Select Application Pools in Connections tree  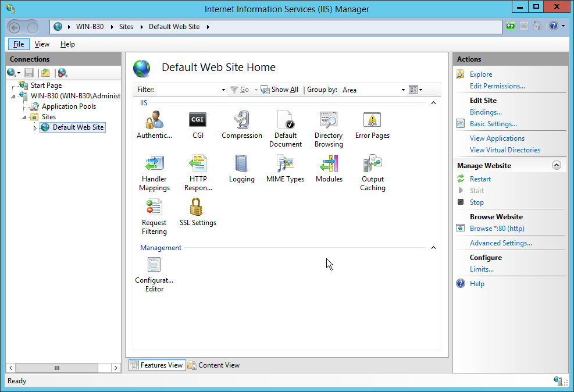(x=69, y=106)
